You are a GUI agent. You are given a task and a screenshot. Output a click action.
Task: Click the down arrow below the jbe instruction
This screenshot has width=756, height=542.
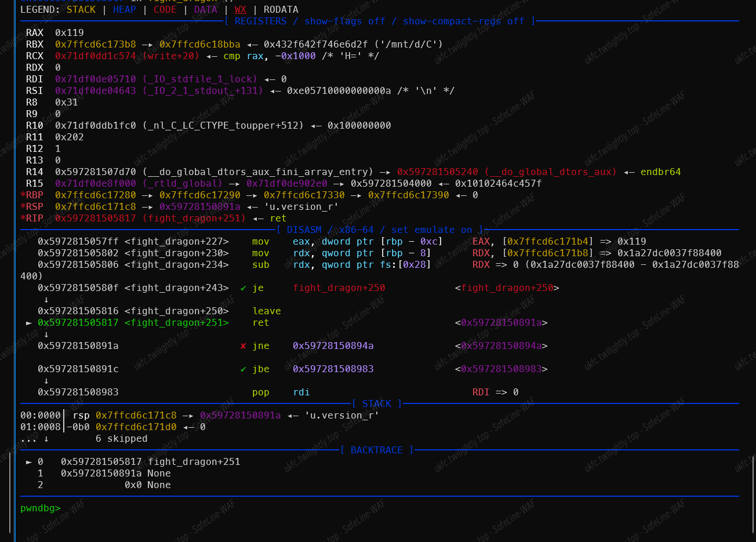(x=46, y=381)
